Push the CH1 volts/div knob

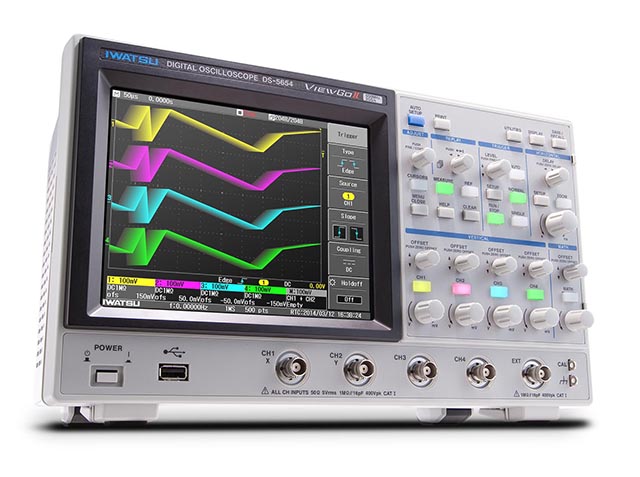pyautogui.click(x=428, y=311)
